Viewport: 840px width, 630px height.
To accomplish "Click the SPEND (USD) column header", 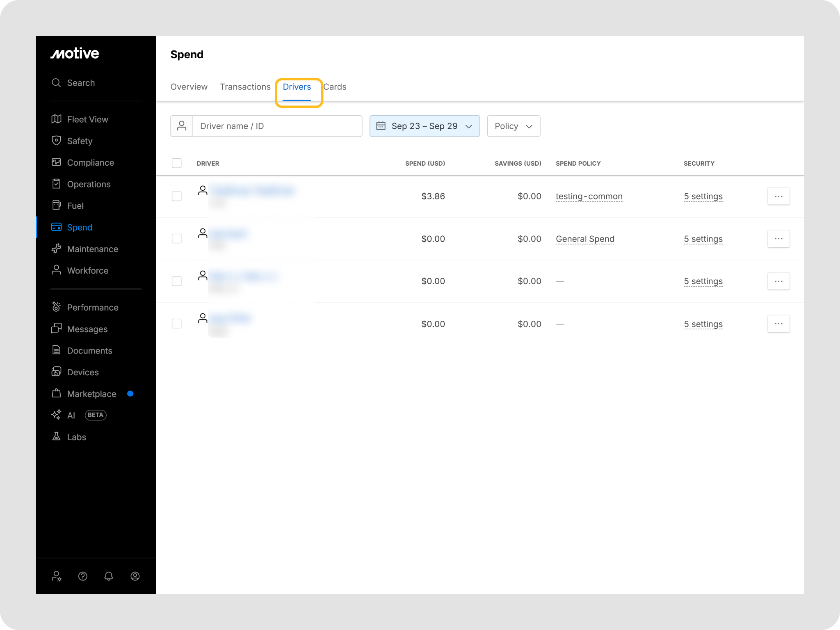I will pyautogui.click(x=425, y=163).
